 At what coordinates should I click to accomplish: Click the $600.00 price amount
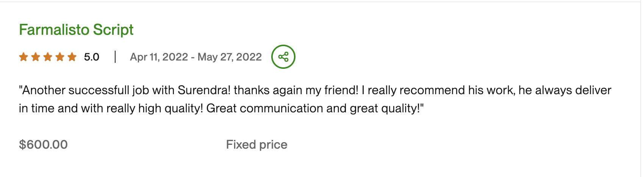(43, 144)
